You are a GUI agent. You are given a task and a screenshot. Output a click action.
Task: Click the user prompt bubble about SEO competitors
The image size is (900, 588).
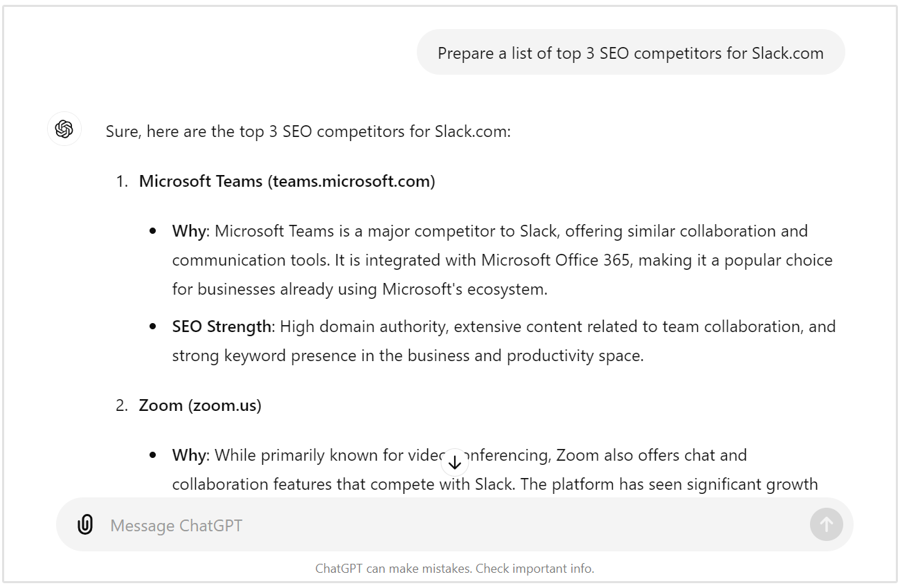[x=630, y=53]
